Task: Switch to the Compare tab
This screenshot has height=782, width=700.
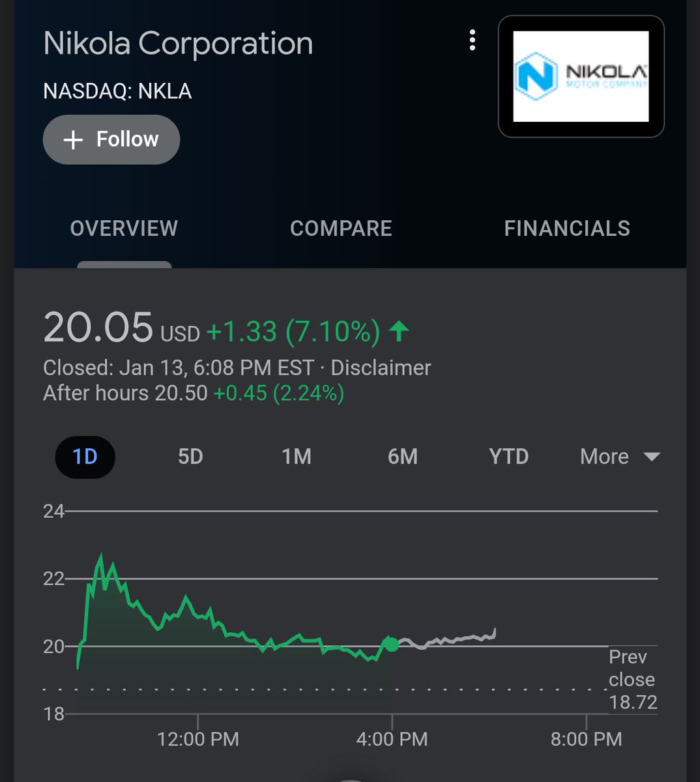Action: (x=341, y=228)
